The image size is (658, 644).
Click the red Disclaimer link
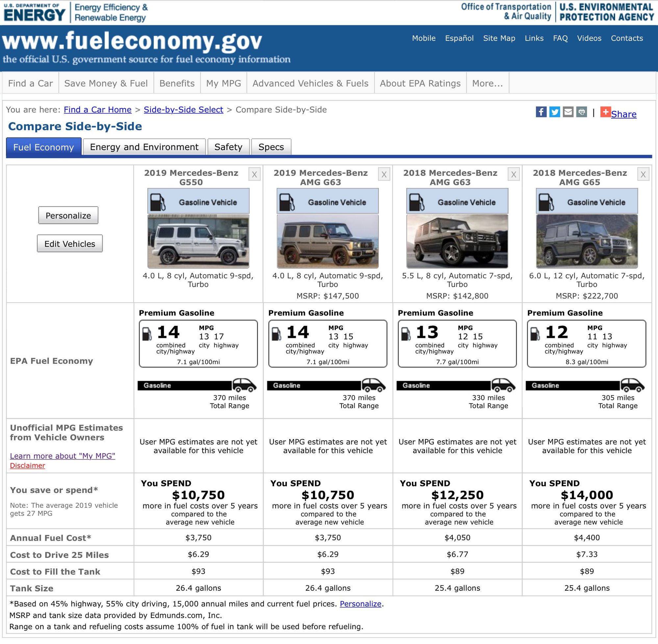[27, 466]
